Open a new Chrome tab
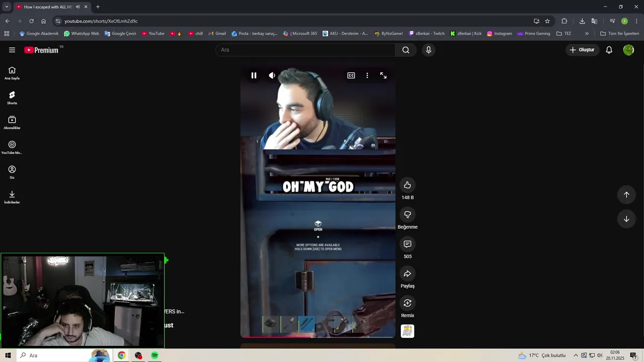 pyautogui.click(x=98, y=7)
